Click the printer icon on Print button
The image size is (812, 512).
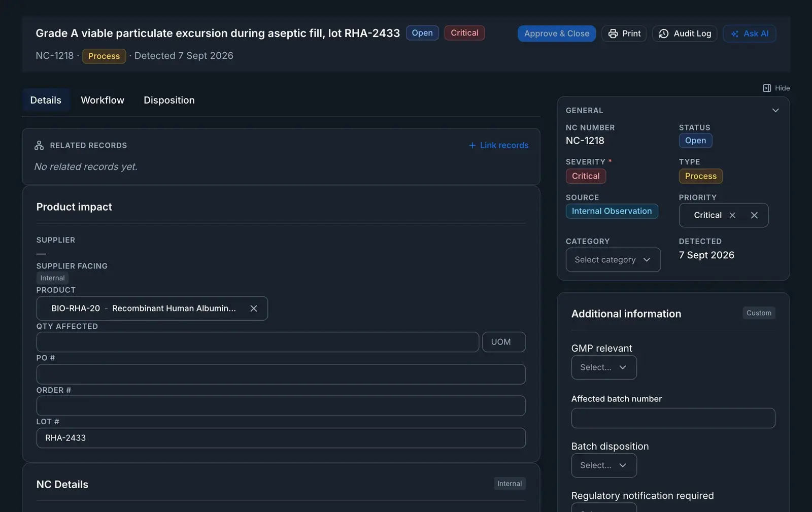[x=613, y=33]
